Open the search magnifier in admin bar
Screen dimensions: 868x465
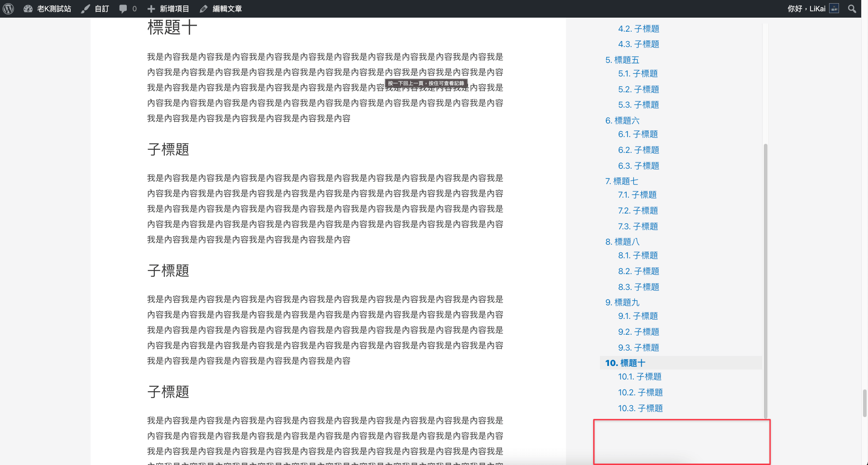pos(852,9)
